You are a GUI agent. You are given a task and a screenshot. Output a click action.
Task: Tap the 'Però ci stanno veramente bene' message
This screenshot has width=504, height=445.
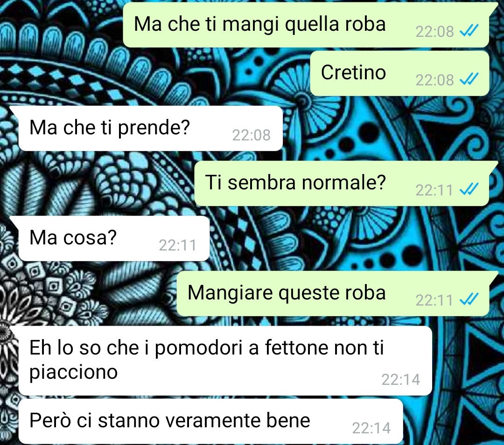pos(211,421)
